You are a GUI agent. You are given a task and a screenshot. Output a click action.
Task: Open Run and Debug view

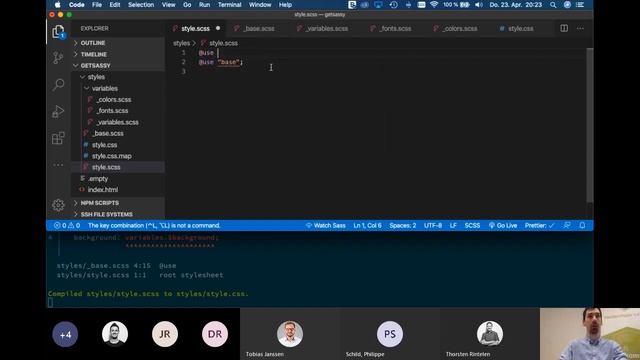58,111
